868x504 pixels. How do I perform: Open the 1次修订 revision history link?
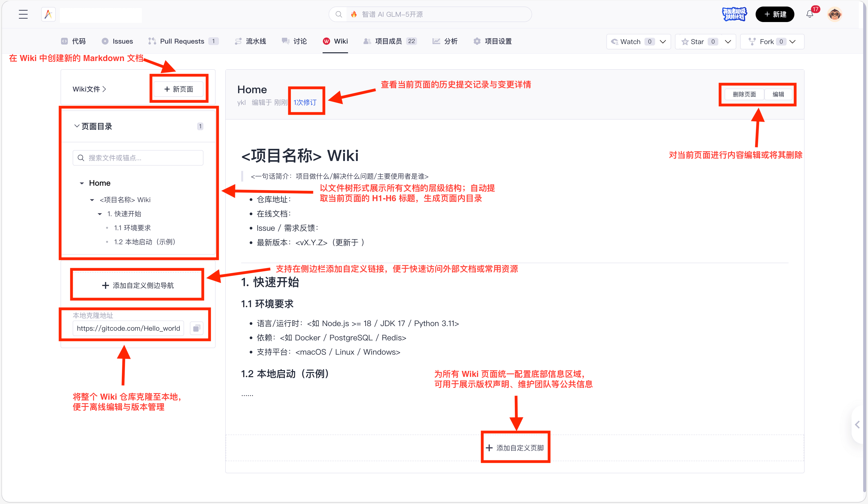[x=305, y=102]
